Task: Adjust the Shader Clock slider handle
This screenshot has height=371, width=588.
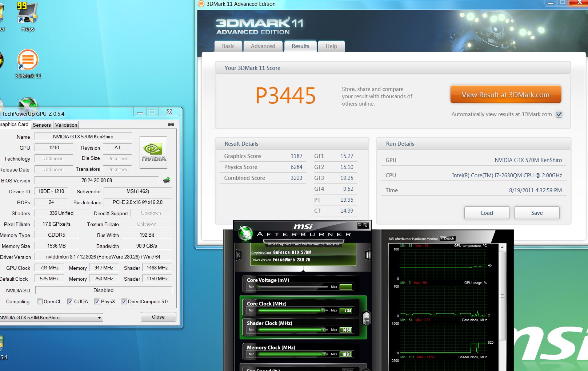Action: [x=323, y=329]
